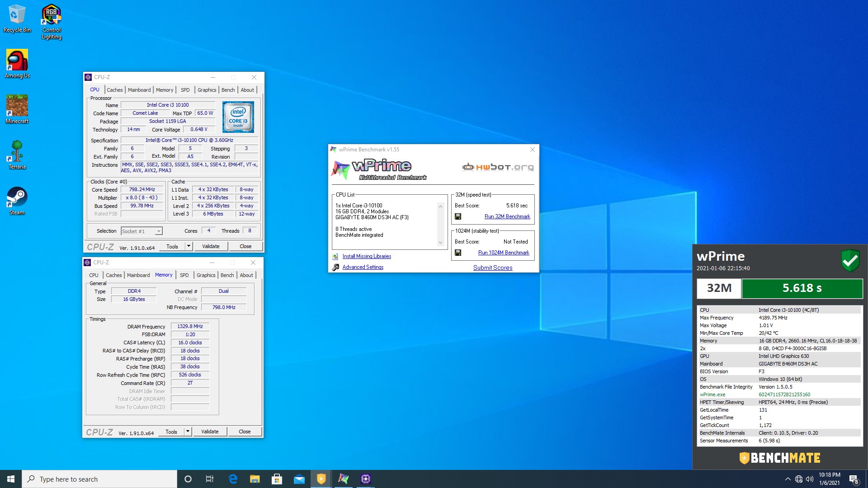Screen dimensions: 868x488
Task: Open Memory tab in top CPU-Z window
Action: click(x=165, y=90)
